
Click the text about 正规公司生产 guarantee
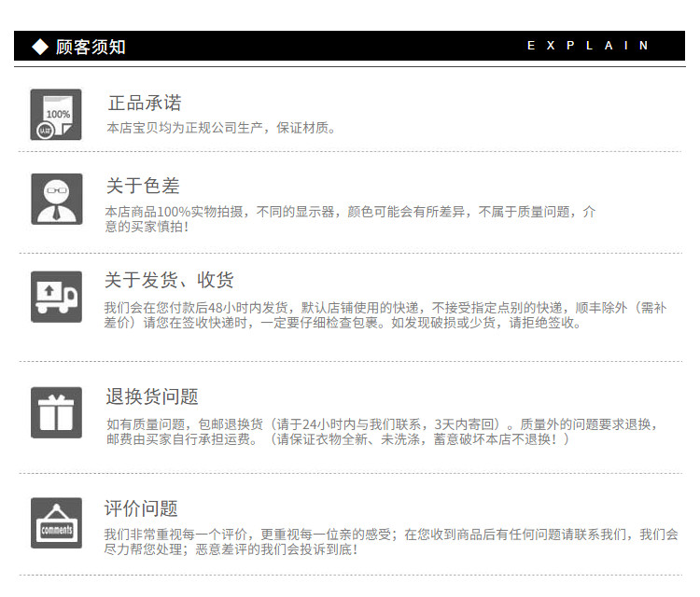click(x=221, y=128)
